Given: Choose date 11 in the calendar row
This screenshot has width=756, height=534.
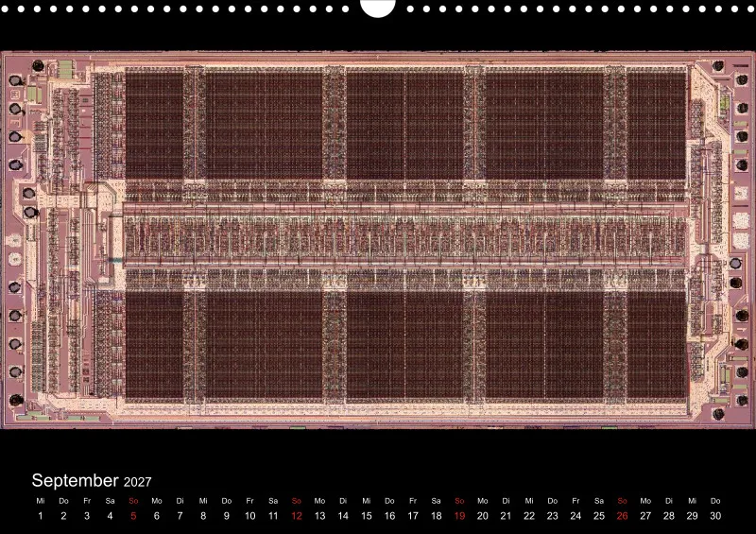Looking at the screenshot, I should pyautogui.click(x=273, y=516).
